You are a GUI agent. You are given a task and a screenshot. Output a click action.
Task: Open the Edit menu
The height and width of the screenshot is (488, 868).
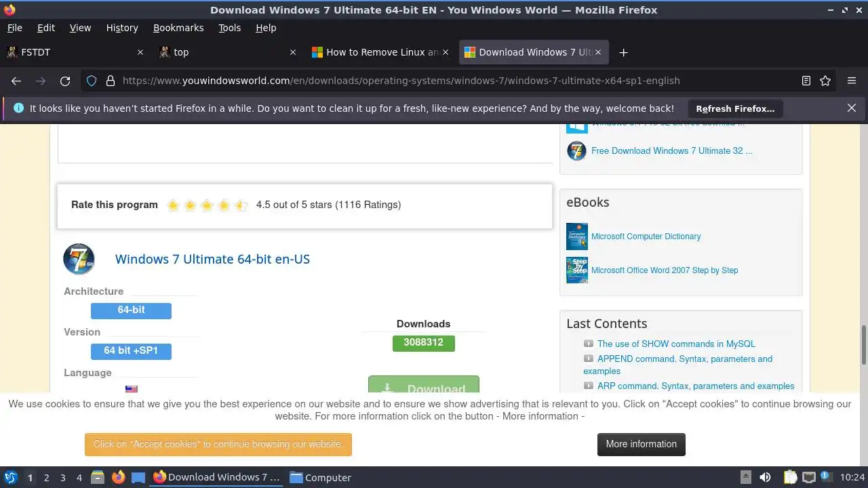46,28
